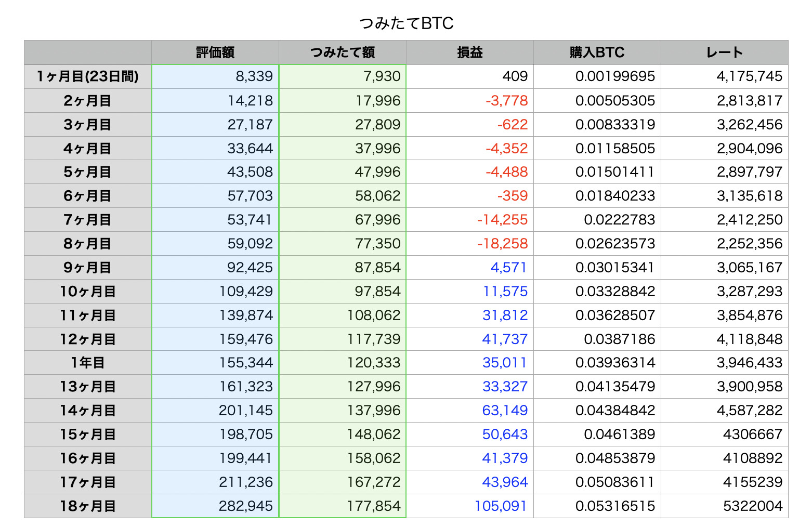The image size is (812, 527).
Task: Click the 9ヶ月目 row label
Action: 88,267
